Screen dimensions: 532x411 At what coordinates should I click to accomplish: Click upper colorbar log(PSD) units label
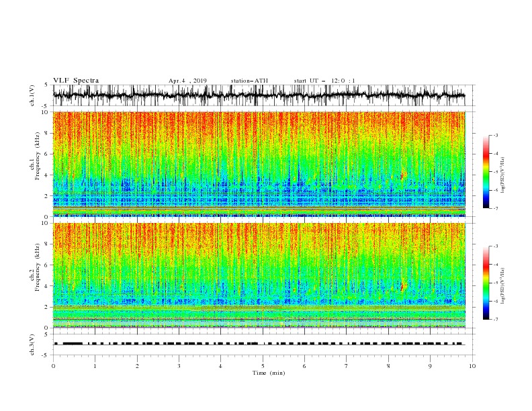[503, 175]
